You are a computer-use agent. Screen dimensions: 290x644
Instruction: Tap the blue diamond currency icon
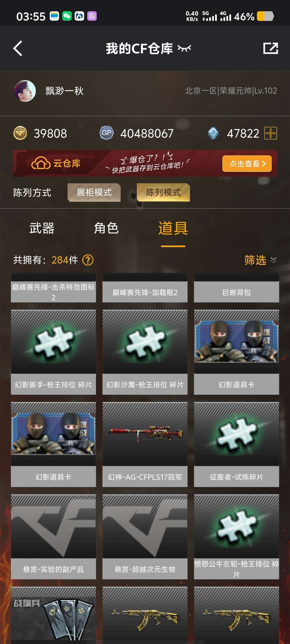[x=213, y=133]
